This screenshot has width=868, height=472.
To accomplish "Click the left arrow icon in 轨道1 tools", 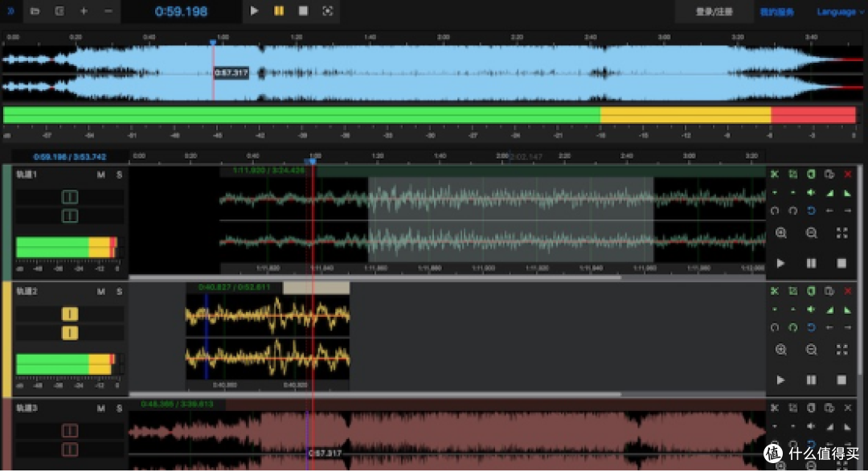I will point(829,211).
